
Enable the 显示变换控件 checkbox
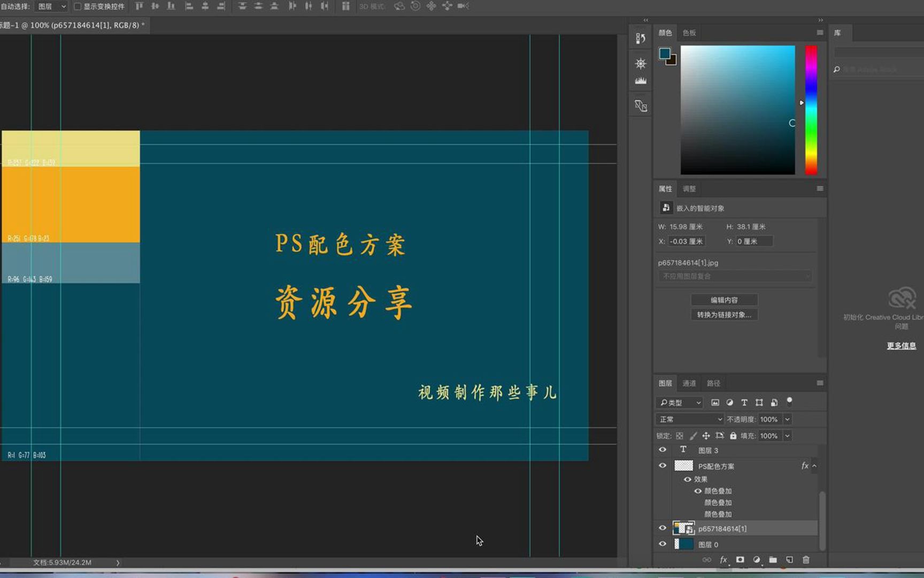[78, 6]
